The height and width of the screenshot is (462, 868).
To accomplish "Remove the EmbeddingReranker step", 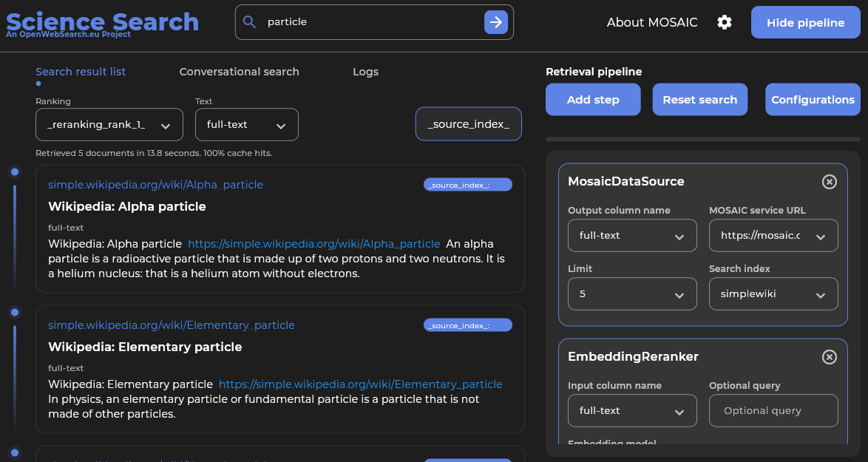I will 829,357.
